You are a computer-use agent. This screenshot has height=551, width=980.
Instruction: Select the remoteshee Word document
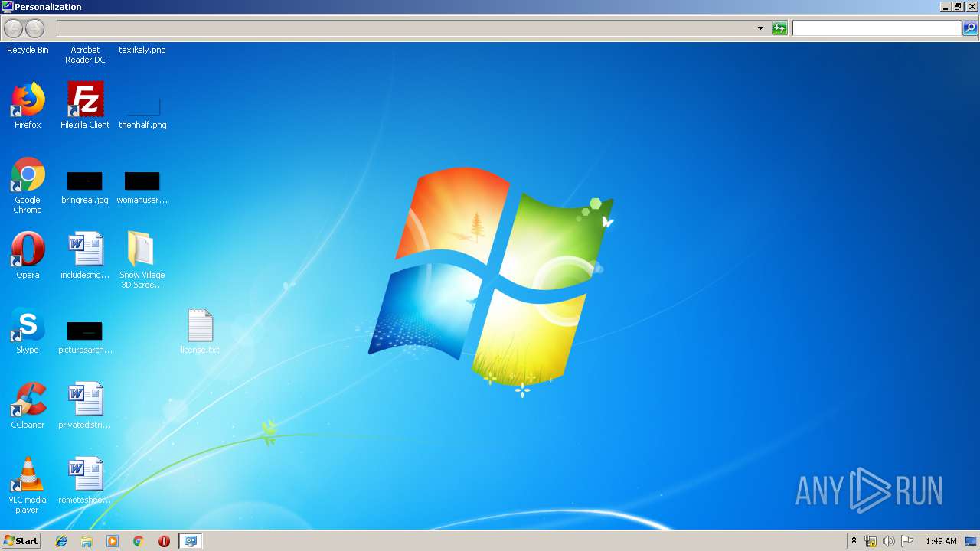coord(85,481)
